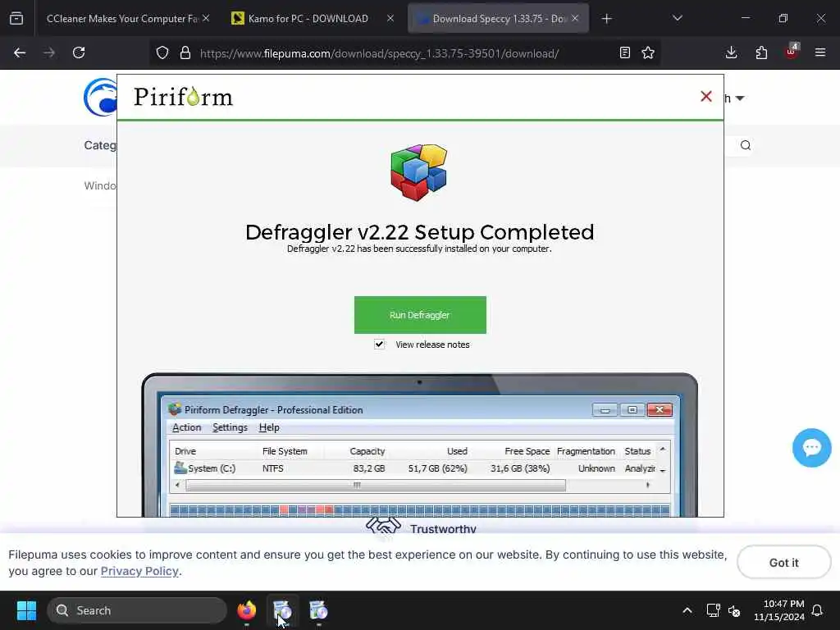
Task: Click the Defraggler colored cubes logo
Action: pyautogui.click(x=419, y=172)
